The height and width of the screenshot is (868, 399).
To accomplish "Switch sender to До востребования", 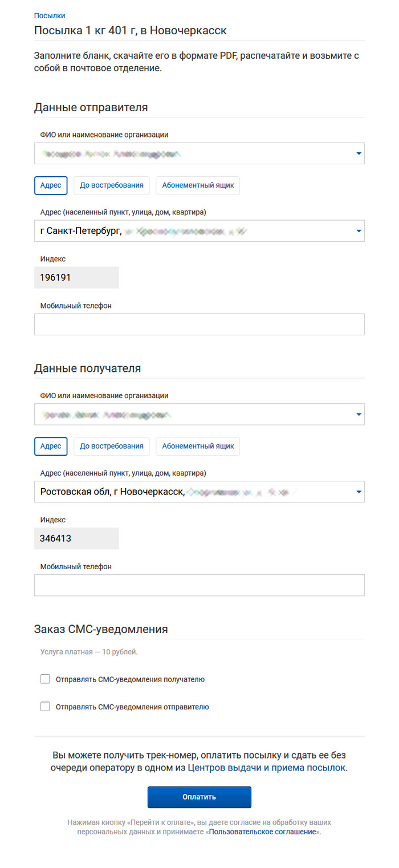I will [112, 185].
